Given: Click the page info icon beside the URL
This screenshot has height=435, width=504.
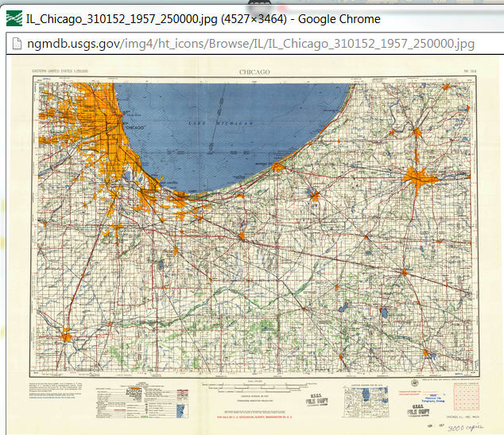Looking at the screenshot, I should [x=14, y=43].
